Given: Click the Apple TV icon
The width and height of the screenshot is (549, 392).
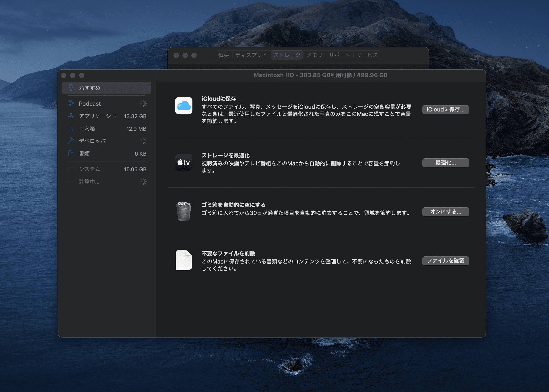Looking at the screenshot, I should tap(184, 163).
